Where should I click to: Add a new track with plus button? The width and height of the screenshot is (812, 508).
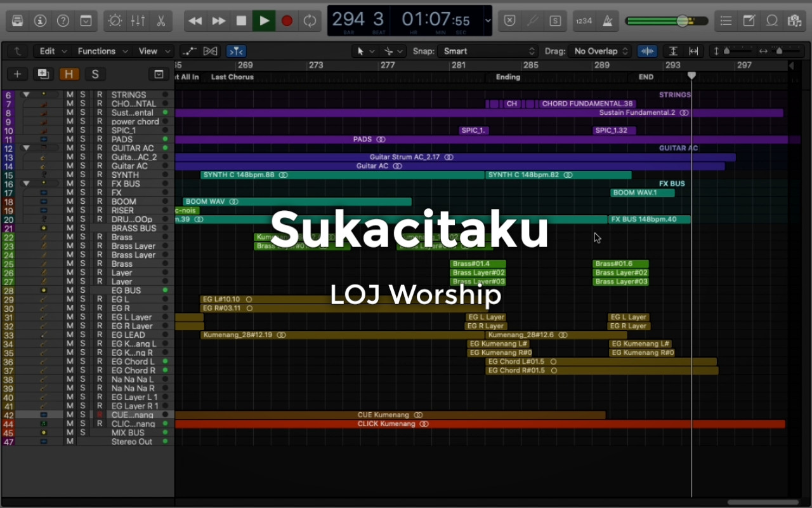(x=17, y=74)
